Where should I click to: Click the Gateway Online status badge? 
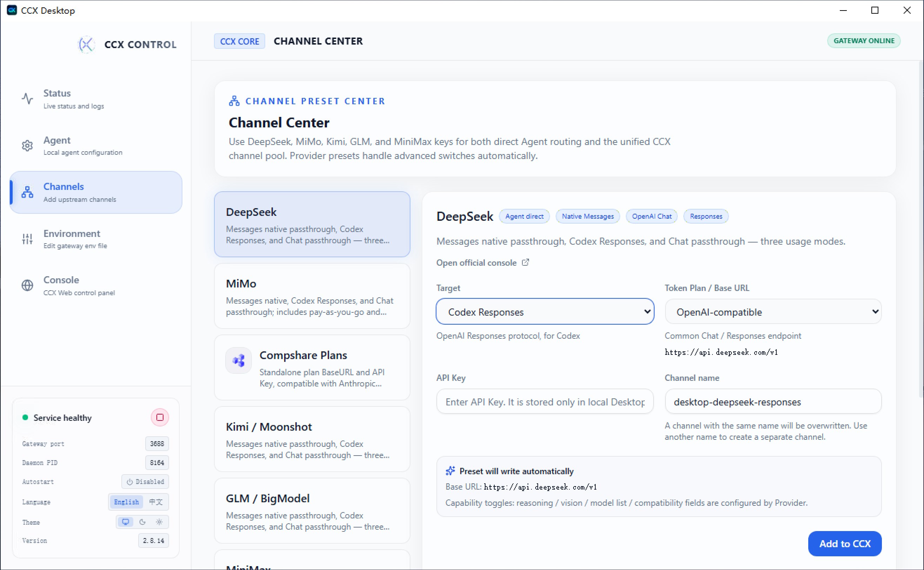point(864,41)
